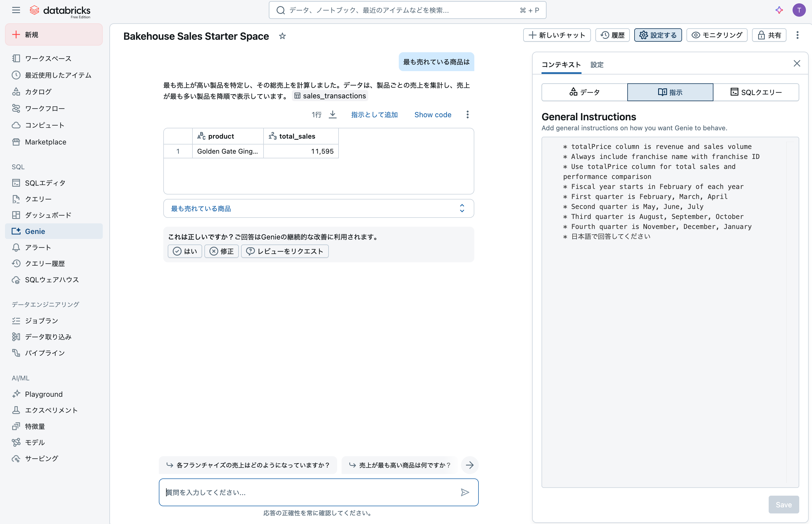
Task: Click the アラート bell icon
Action: (16, 247)
